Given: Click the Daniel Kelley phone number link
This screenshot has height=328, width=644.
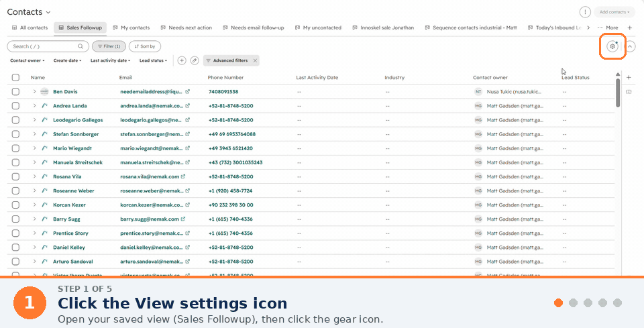Looking at the screenshot, I should tap(230, 248).
